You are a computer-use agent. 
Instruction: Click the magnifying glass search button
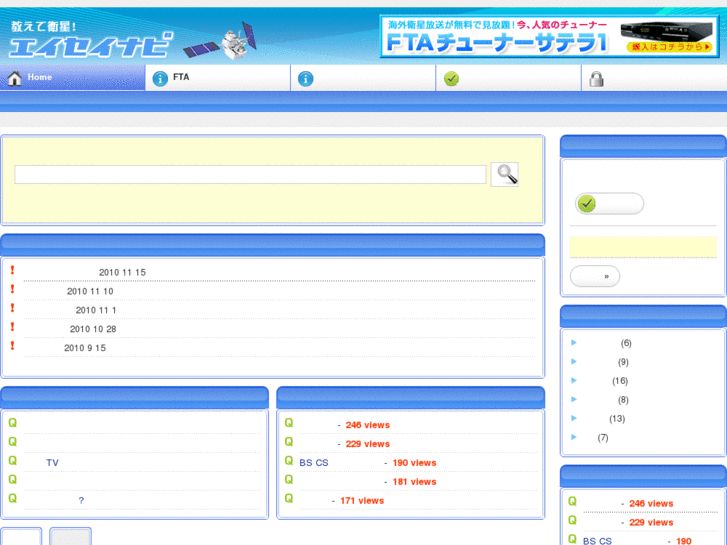tap(504, 174)
